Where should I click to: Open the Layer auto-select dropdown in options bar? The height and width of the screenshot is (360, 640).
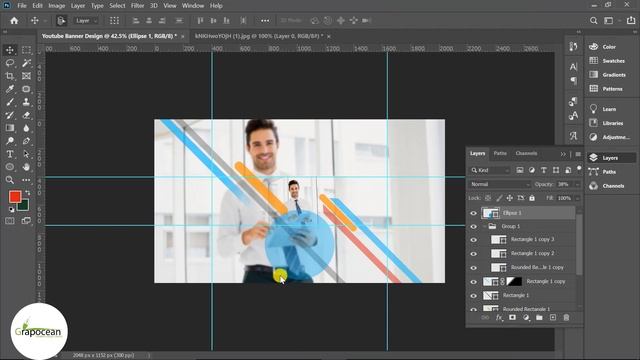coord(86,20)
